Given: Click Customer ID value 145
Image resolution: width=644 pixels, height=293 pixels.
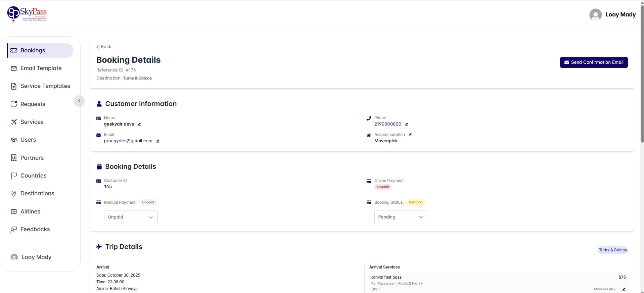Looking at the screenshot, I should [x=108, y=187].
